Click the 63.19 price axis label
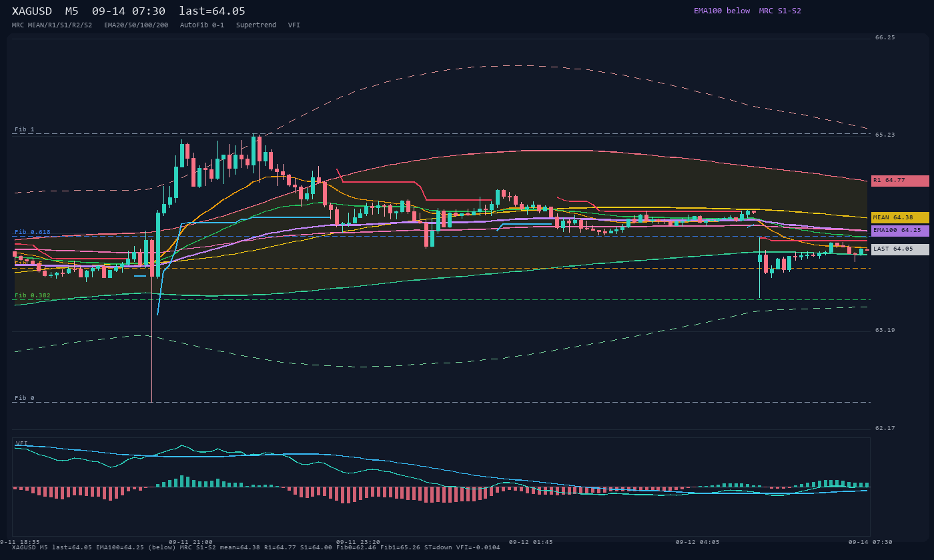 (885, 330)
